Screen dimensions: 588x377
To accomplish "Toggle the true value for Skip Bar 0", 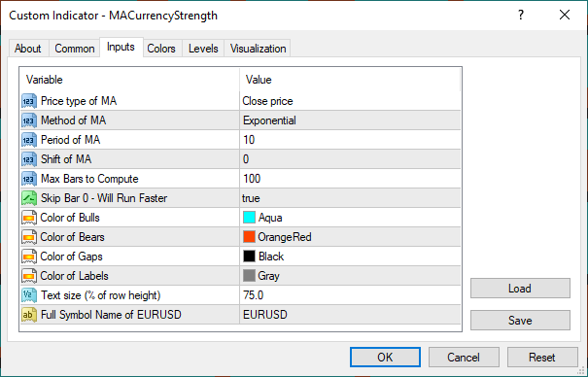I will pos(350,198).
